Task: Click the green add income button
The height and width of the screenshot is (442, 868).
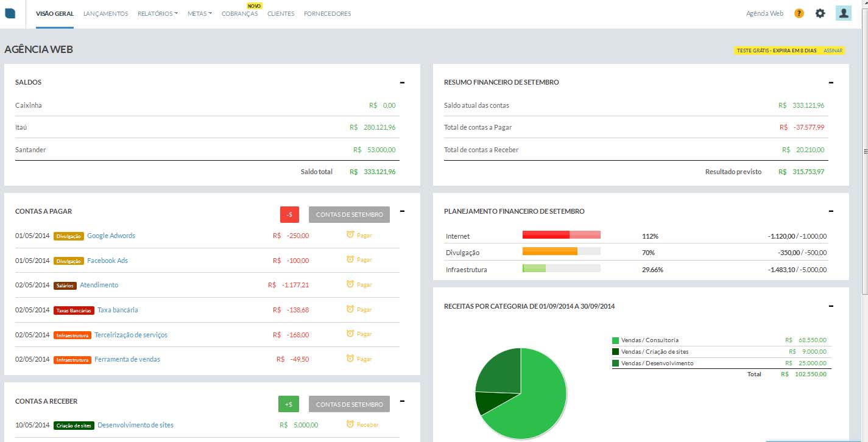Action: [289, 404]
